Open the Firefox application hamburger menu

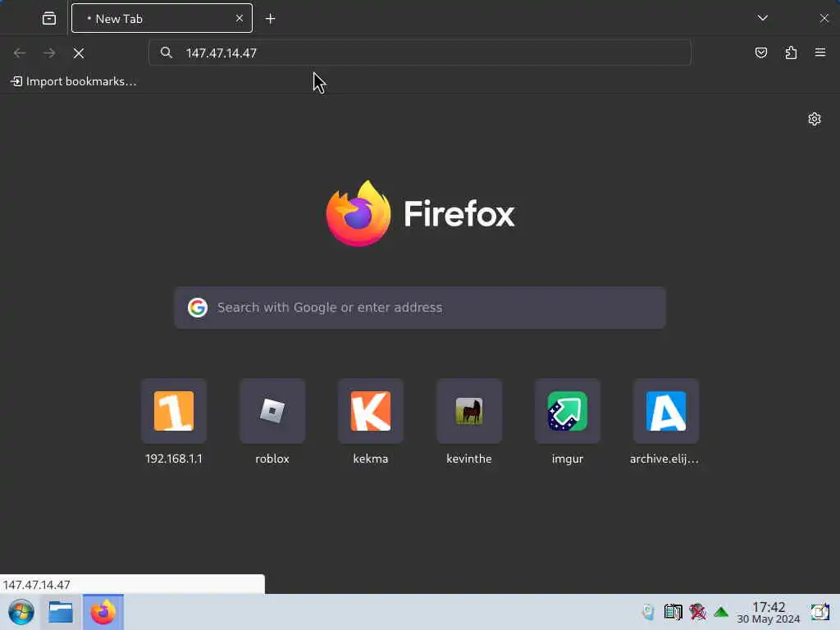point(820,52)
